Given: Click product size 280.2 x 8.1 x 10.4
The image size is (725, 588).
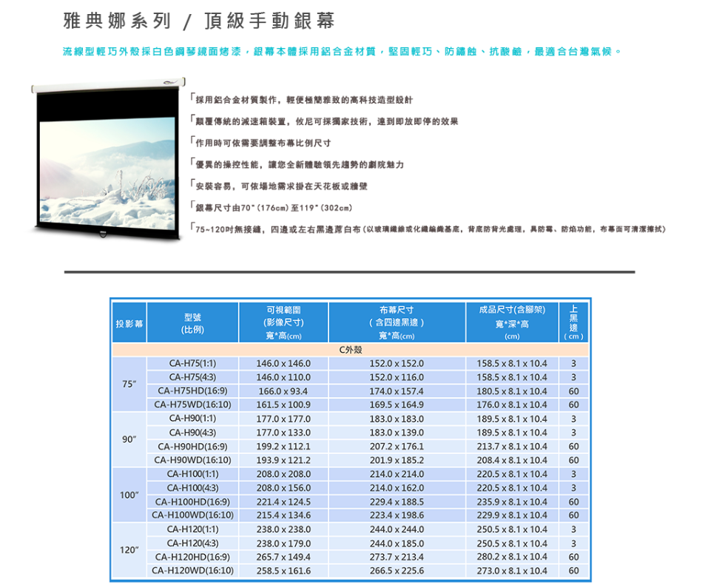Looking at the screenshot, I should [x=512, y=557].
